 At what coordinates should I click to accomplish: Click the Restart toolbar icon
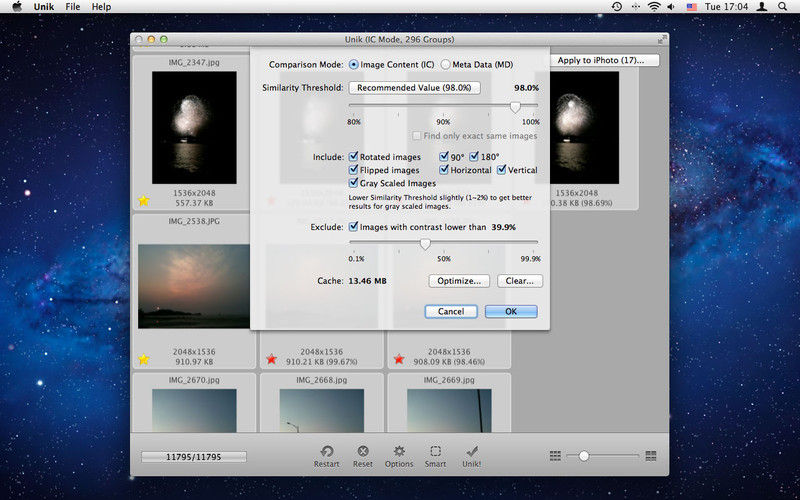click(327, 452)
